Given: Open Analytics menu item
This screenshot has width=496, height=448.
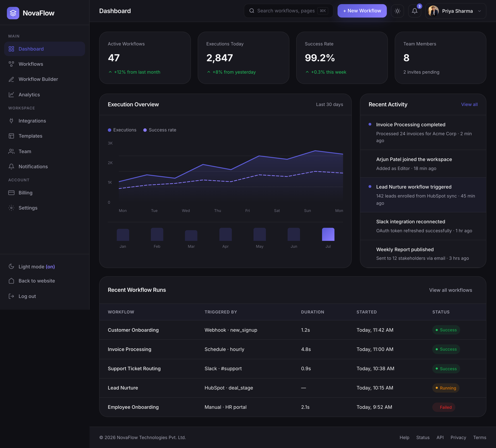Looking at the screenshot, I should click(45, 95).
